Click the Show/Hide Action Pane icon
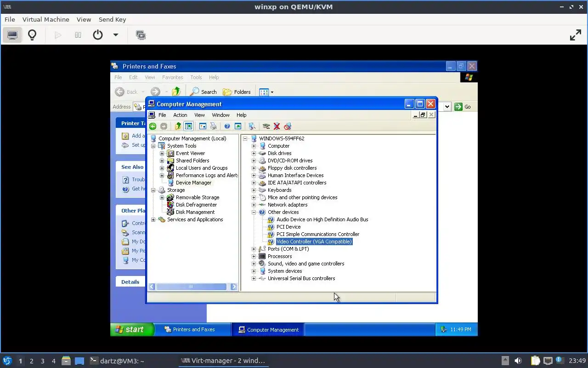 [238, 126]
